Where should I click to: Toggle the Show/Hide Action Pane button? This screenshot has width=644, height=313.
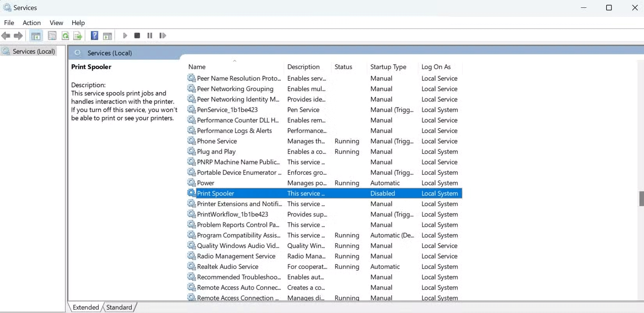click(107, 36)
